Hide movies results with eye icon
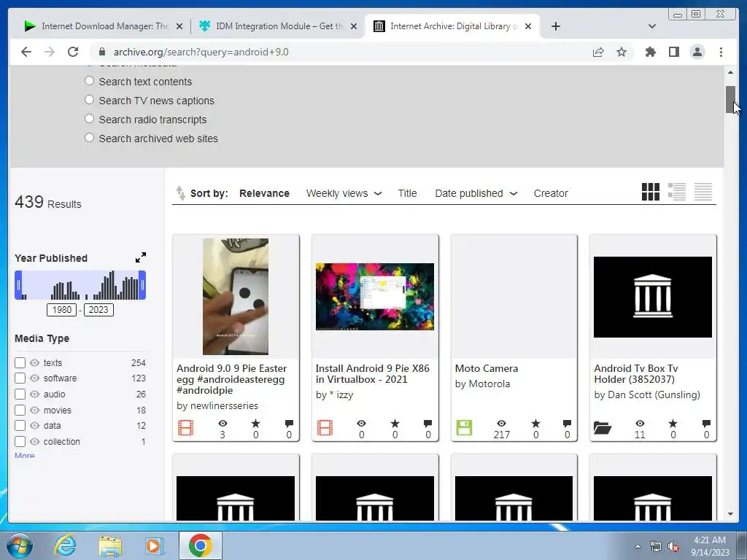Screen dimensions: 747x560 click(x=34, y=410)
